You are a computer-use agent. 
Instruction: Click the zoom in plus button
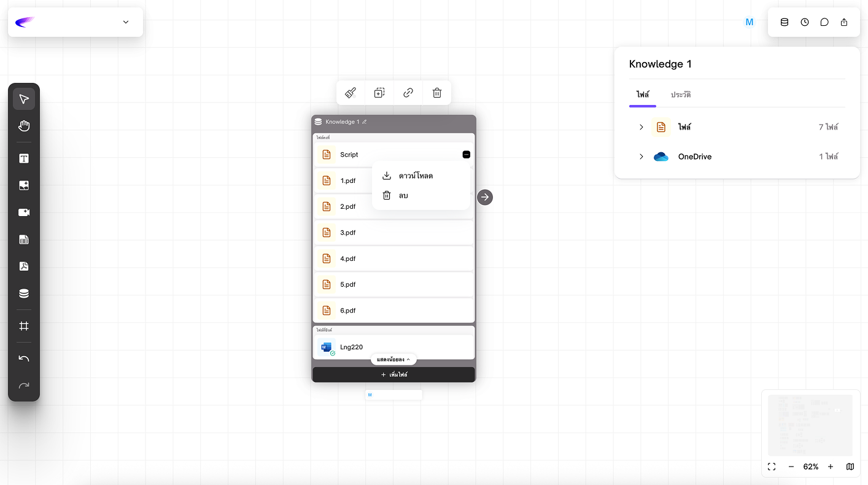pos(831,467)
